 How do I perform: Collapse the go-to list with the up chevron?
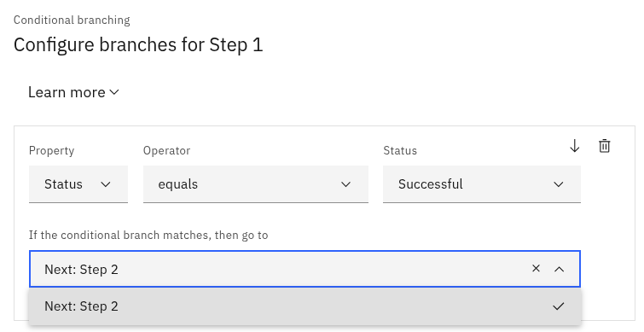point(559,269)
